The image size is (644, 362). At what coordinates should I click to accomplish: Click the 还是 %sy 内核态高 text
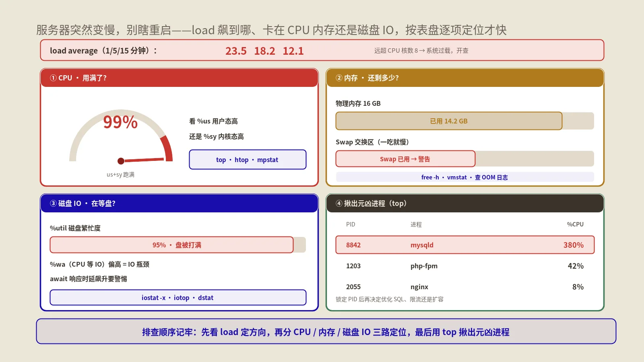click(x=216, y=136)
